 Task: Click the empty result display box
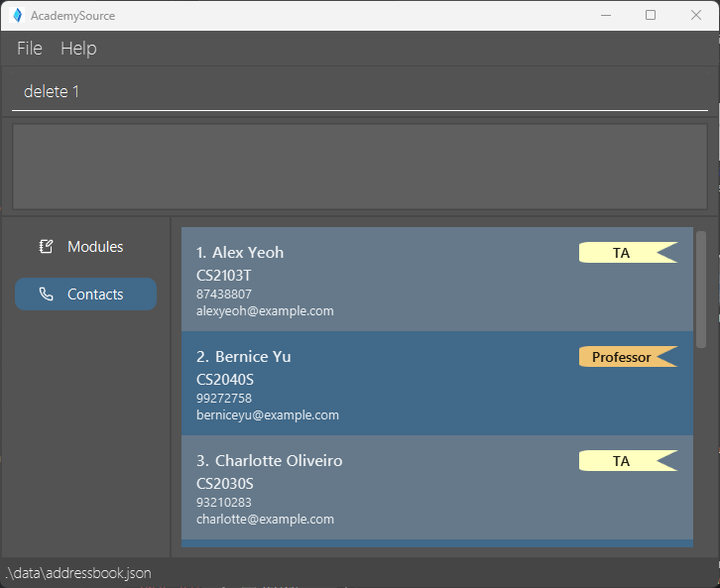tap(359, 167)
